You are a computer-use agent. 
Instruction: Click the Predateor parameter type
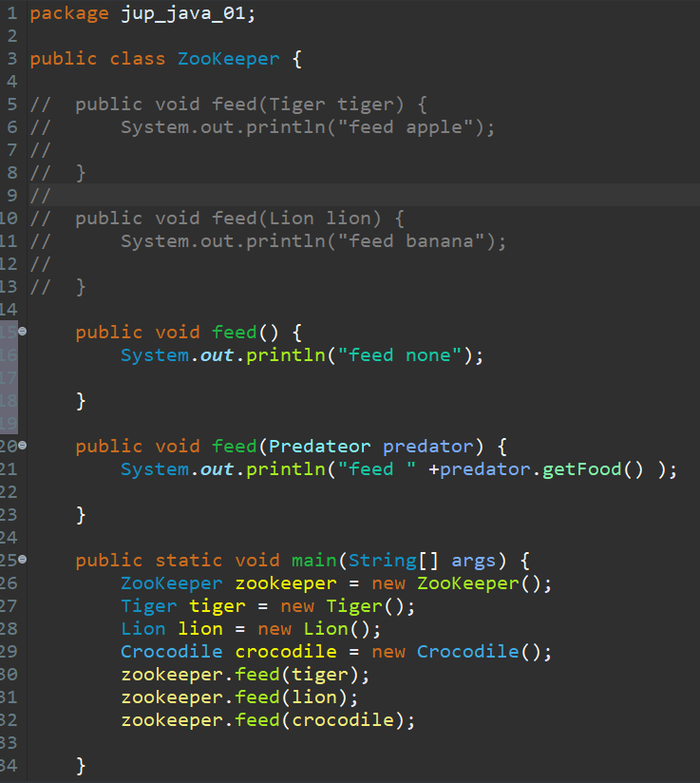click(319, 446)
